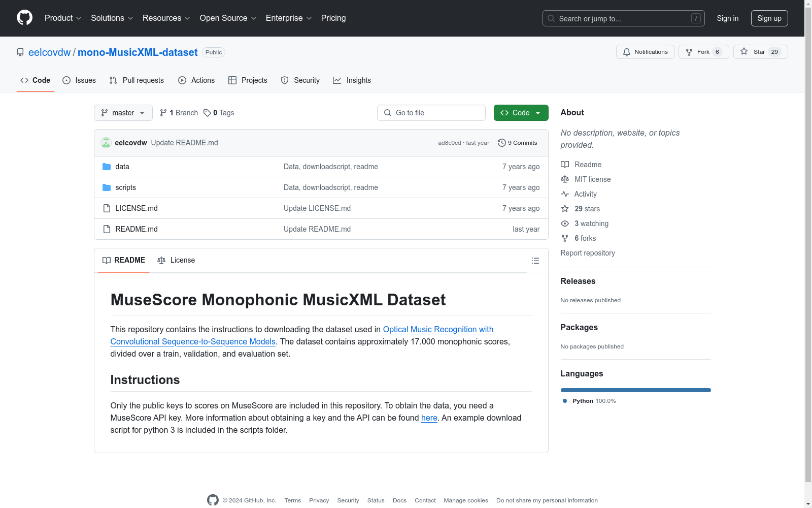The image size is (812, 508).
Task: Click the eye icon next to 3 watching
Action: point(565,224)
